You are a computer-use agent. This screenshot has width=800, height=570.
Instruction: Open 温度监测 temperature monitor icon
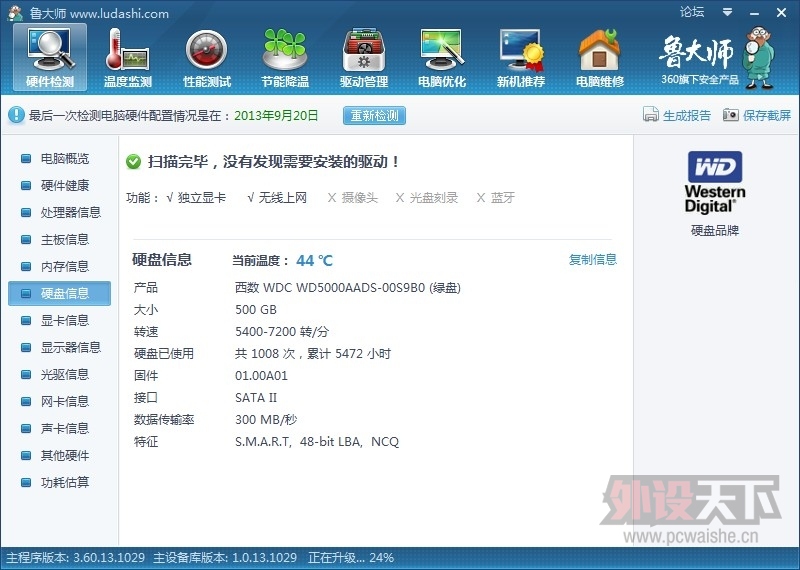[x=128, y=58]
